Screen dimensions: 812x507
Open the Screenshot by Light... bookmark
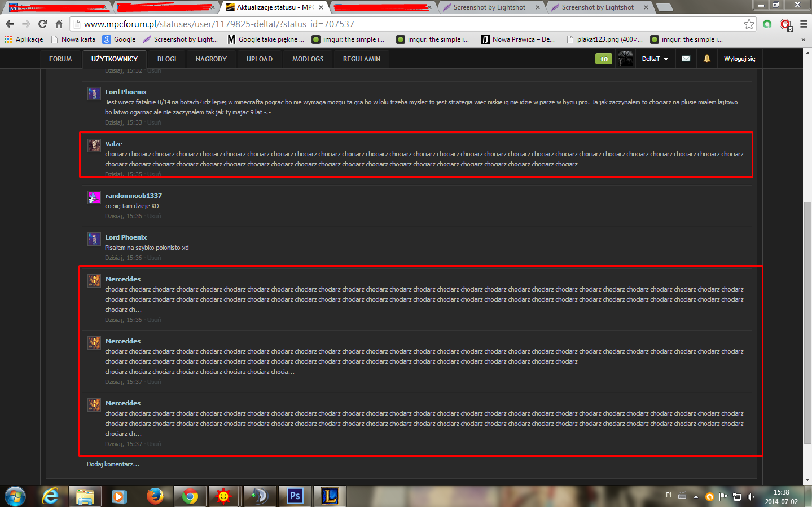tap(181, 39)
